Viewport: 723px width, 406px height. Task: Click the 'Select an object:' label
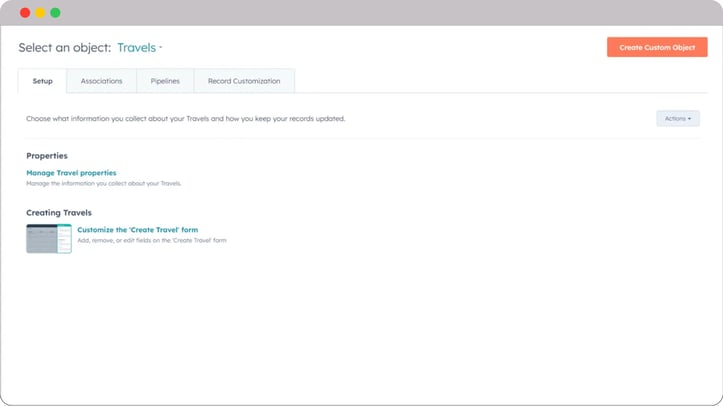click(65, 47)
